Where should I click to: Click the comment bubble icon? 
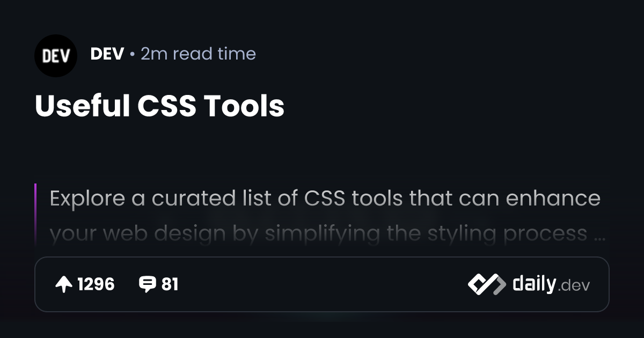tap(147, 284)
